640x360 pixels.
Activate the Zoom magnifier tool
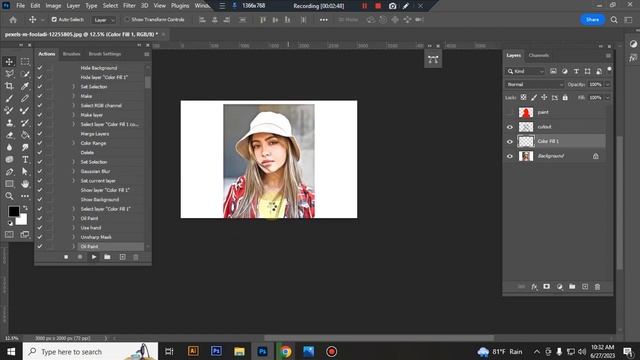point(9,196)
